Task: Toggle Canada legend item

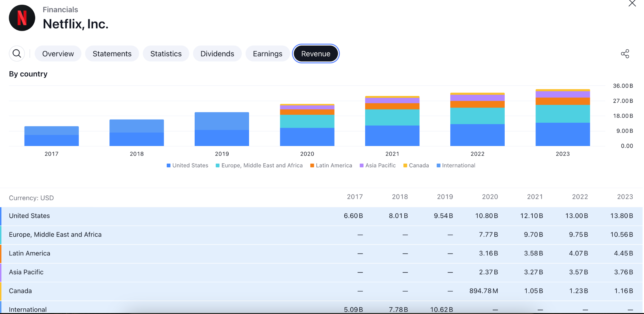Action: pos(416,165)
